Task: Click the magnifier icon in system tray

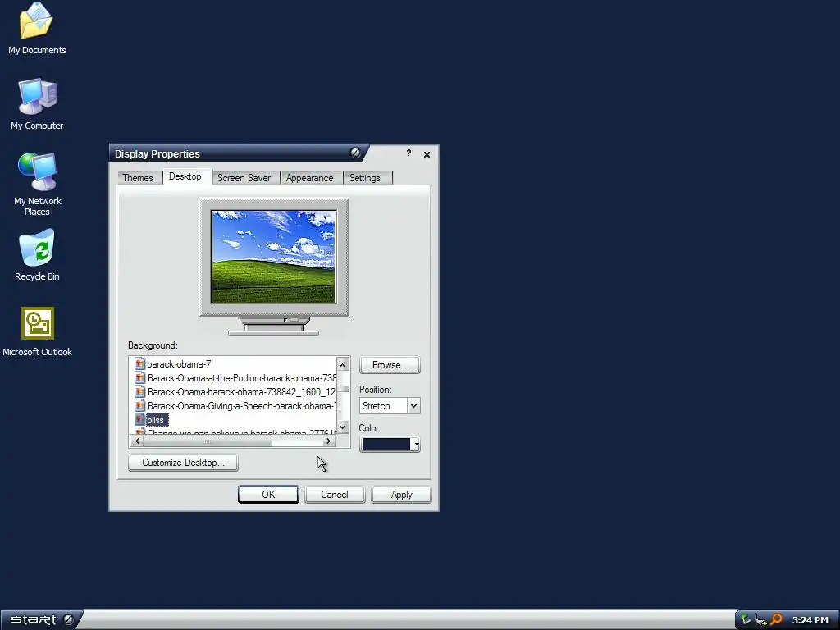Action: pyautogui.click(x=776, y=620)
